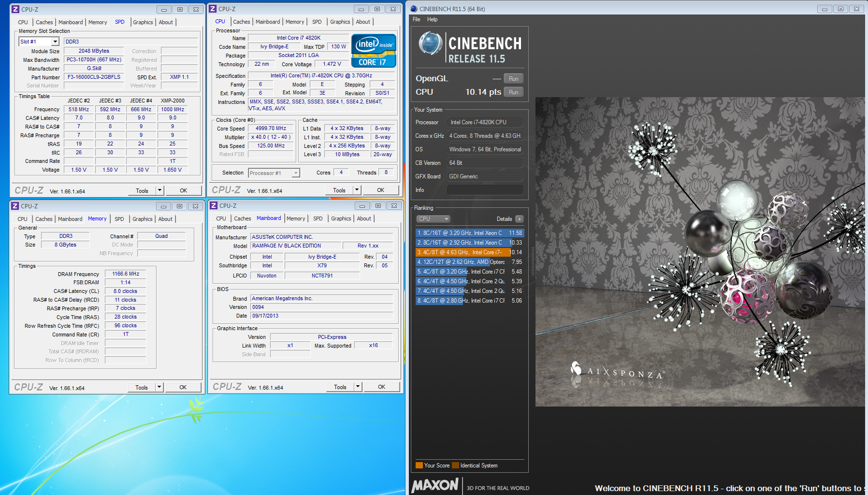This screenshot has height=495, width=868.
Task: Click OK in the Memory window
Action: (183, 387)
